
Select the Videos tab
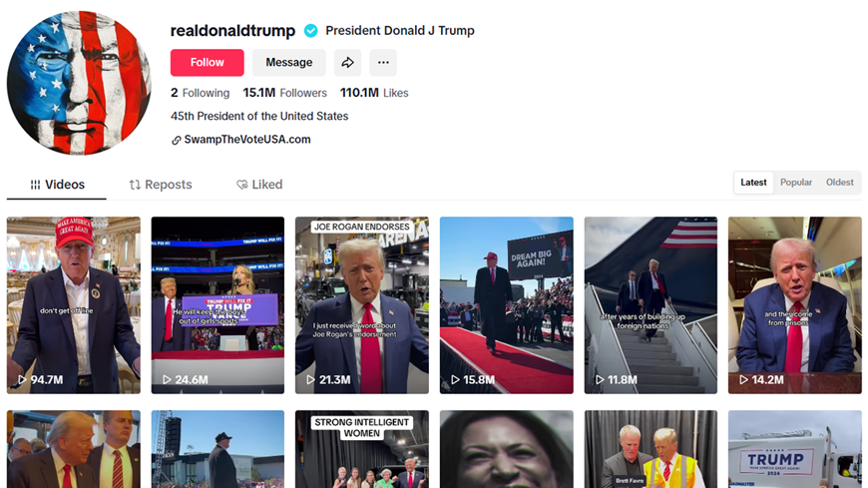[57, 185]
